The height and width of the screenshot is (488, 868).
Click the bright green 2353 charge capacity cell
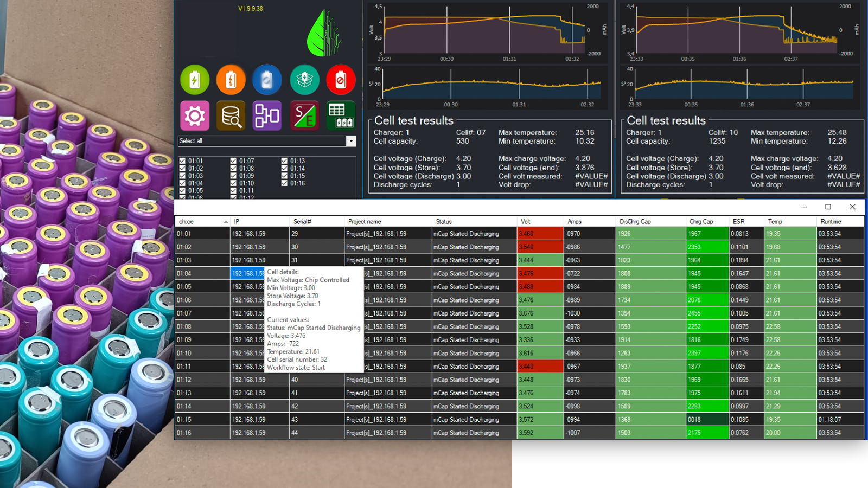[x=707, y=247]
